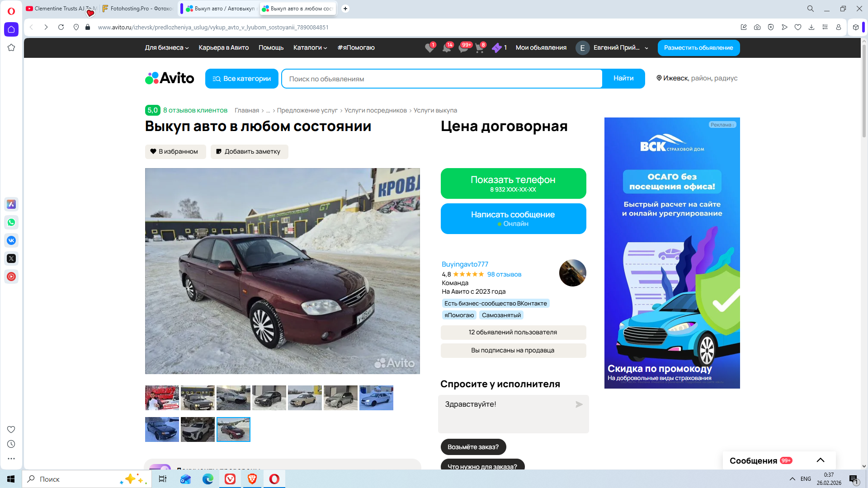Toggle 'Вы подписаны на продавца' subscription

pos(513,350)
